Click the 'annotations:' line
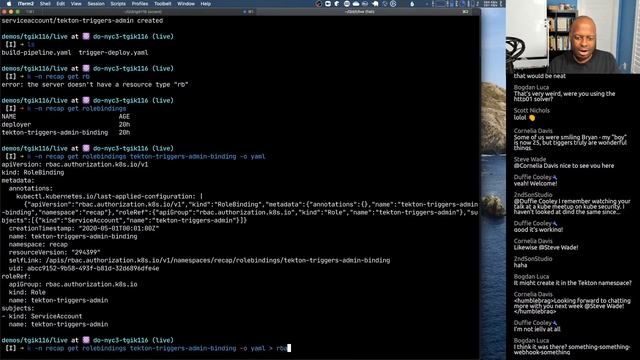The height and width of the screenshot is (360, 640). click(x=31, y=189)
